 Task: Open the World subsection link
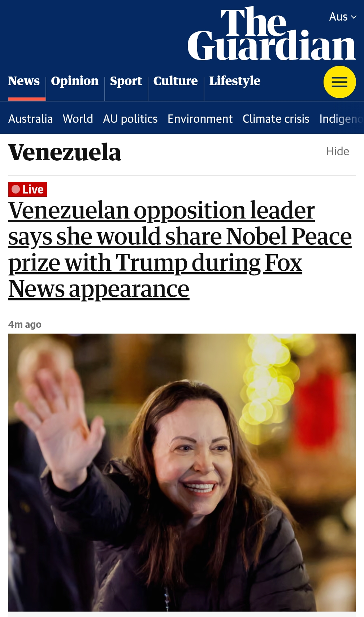tap(78, 119)
